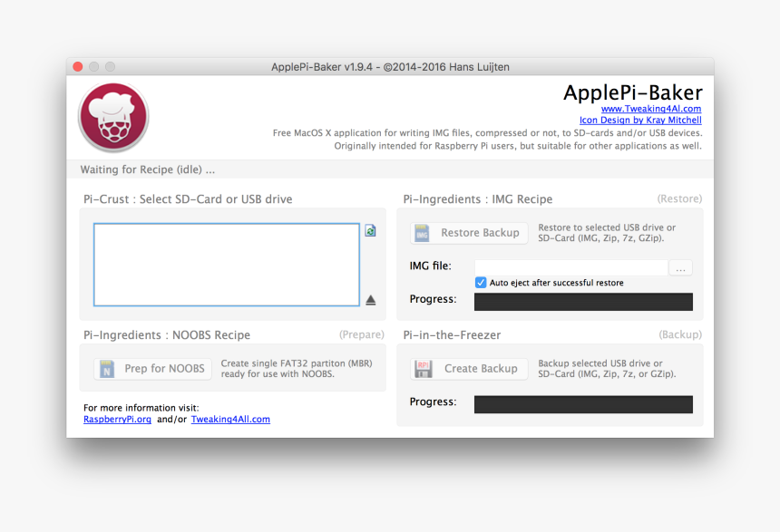Toggle Auto eject after successful restore
The height and width of the screenshot is (532, 780).
pos(481,283)
